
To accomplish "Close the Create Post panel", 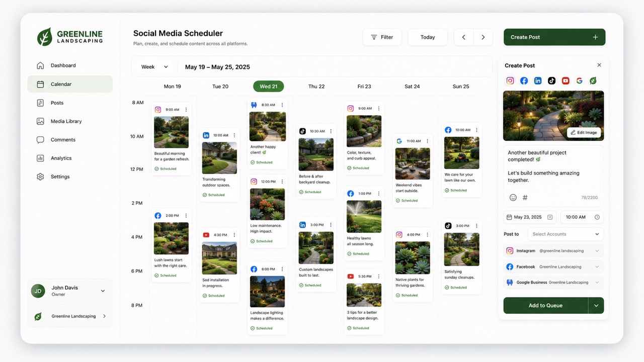I will [599, 65].
